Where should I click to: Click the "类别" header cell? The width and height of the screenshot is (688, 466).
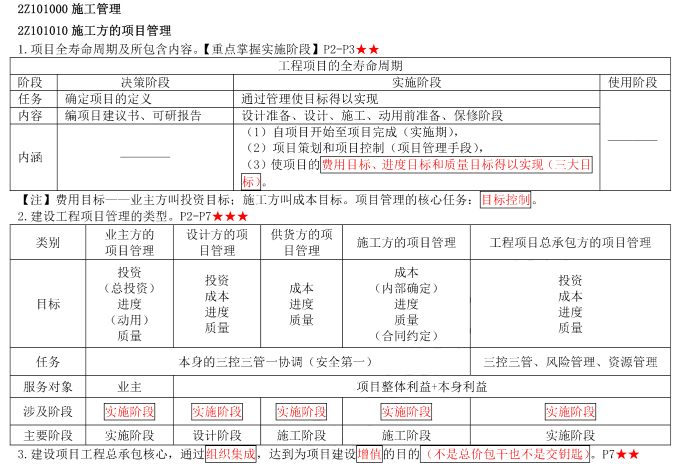(48, 243)
